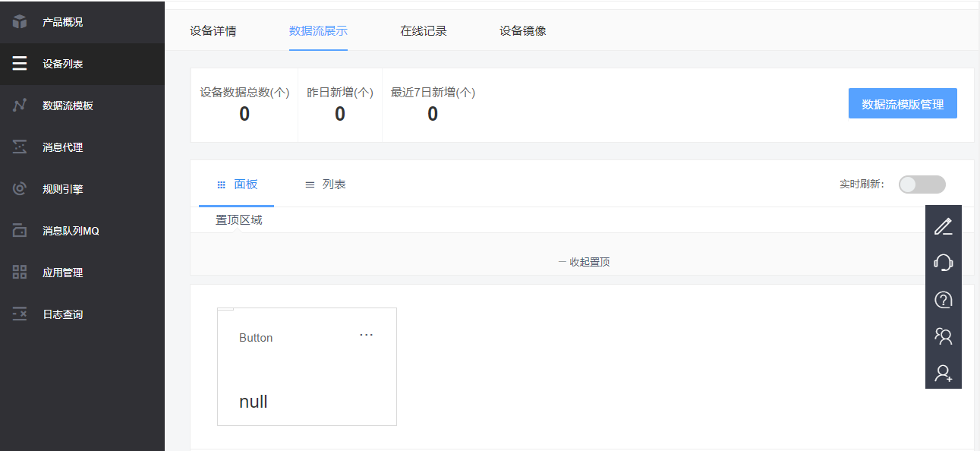Switch to the 面板 view tab

pyautogui.click(x=237, y=184)
